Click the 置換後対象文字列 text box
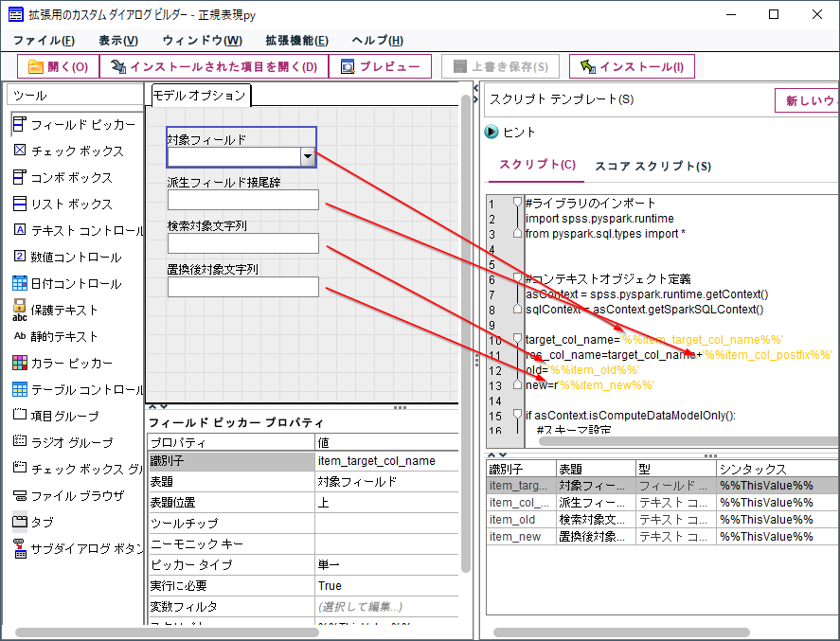The image size is (840, 641). [243, 287]
